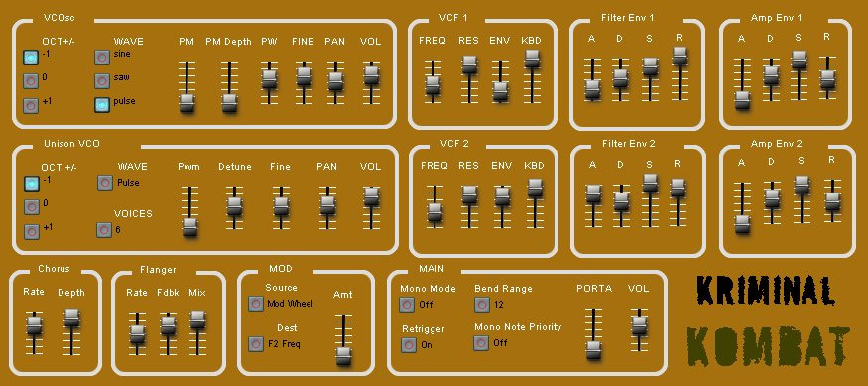Click the VCF 2 RES slider
The height and width of the screenshot is (386, 868).
click(x=469, y=194)
